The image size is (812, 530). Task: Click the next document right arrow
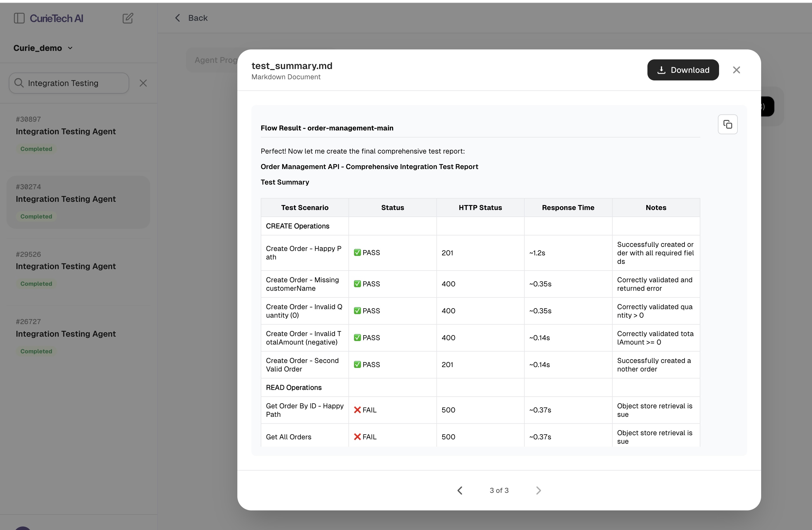pos(538,491)
